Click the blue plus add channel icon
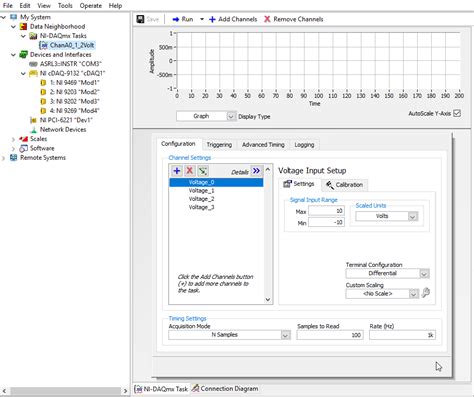 pos(177,171)
